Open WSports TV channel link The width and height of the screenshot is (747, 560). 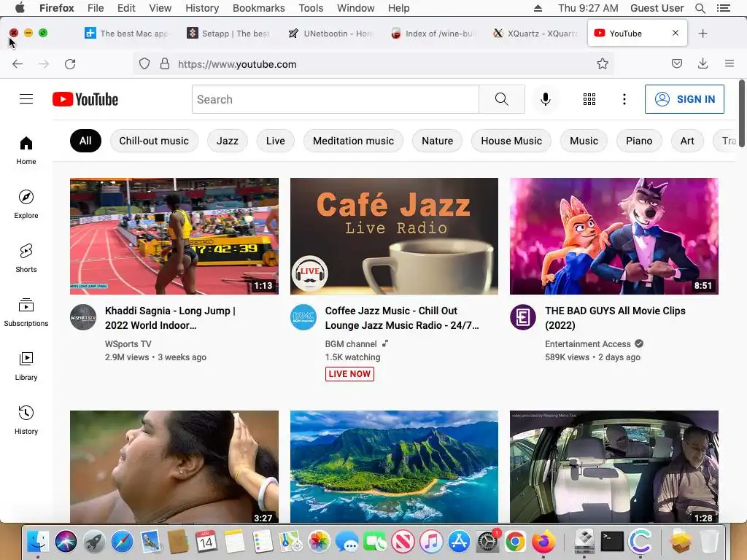pyautogui.click(x=128, y=344)
